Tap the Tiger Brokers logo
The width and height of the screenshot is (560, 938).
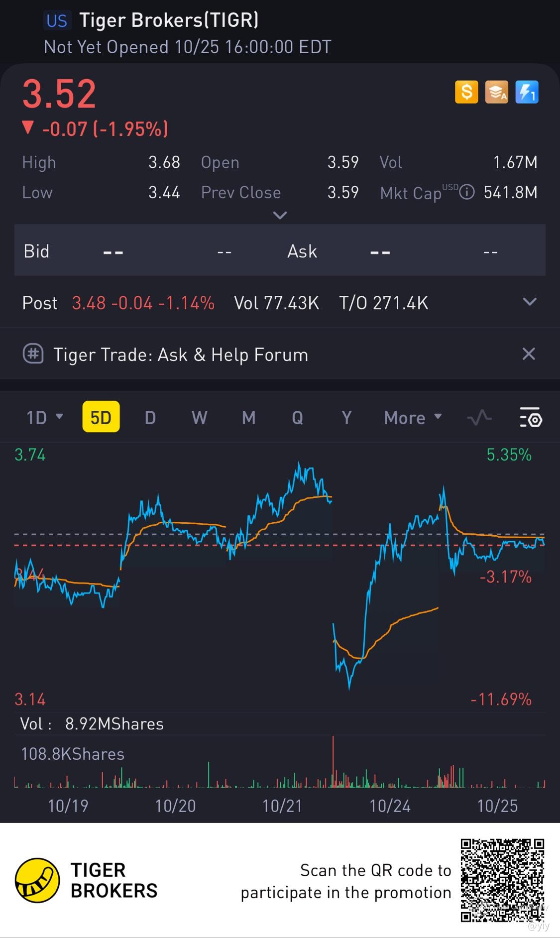click(37, 880)
